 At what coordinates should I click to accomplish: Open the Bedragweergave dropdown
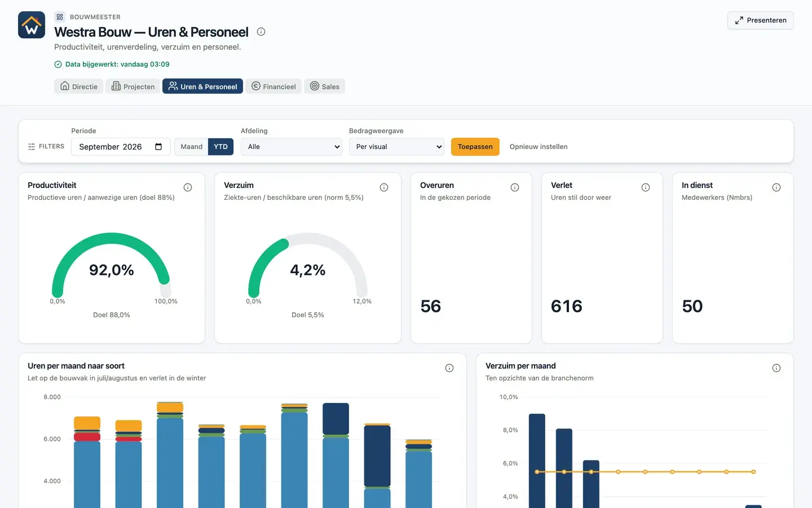[x=396, y=147]
